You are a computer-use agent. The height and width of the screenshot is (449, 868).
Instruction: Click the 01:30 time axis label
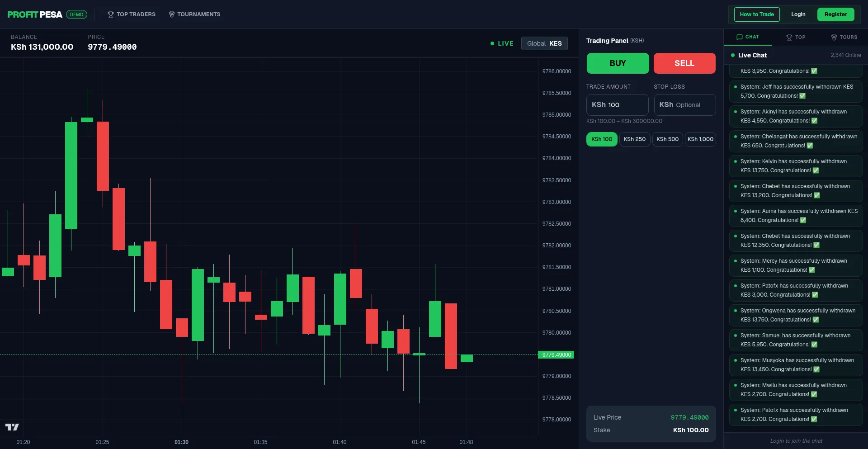181,442
